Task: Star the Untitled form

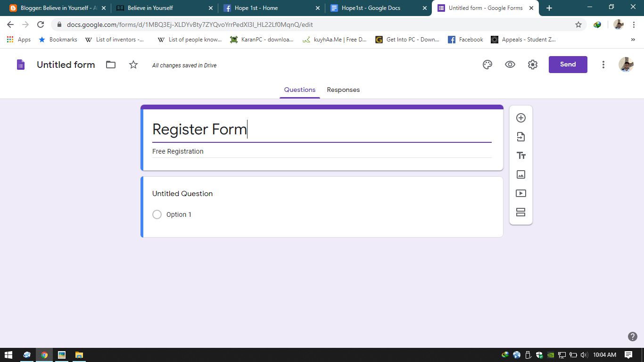Action: pos(133,65)
